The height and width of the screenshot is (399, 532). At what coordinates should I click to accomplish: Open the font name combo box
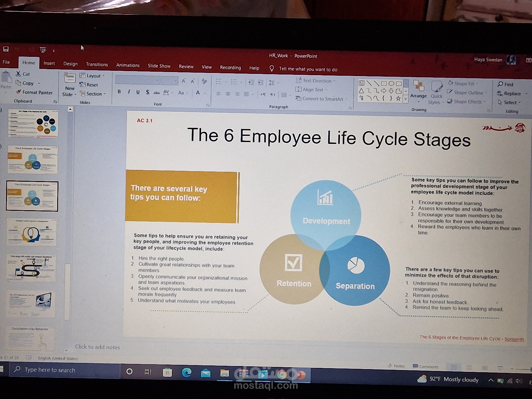138,80
